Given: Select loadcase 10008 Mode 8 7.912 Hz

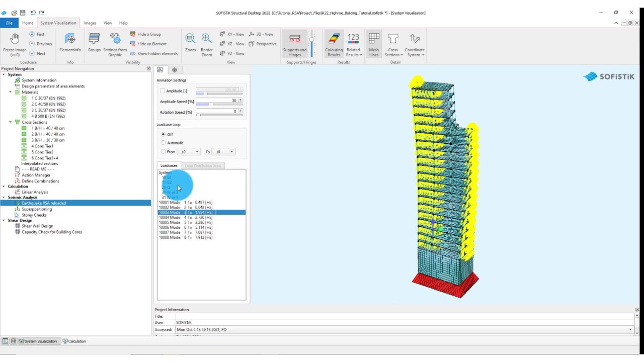Looking at the screenshot, I should click(202, 237).
